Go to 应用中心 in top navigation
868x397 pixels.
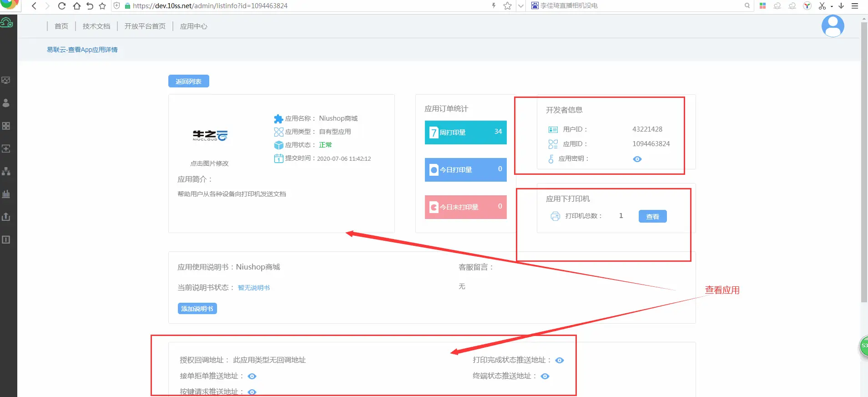tap(193, 26)
